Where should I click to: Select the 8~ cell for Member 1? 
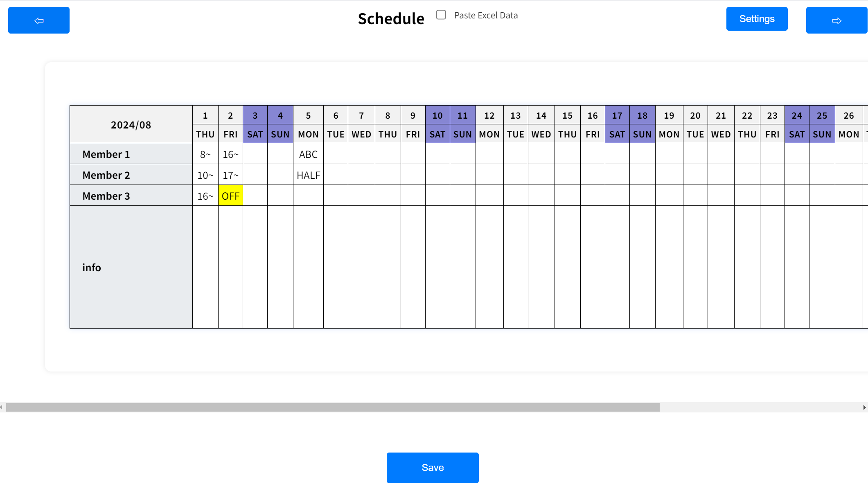point(205,154)
